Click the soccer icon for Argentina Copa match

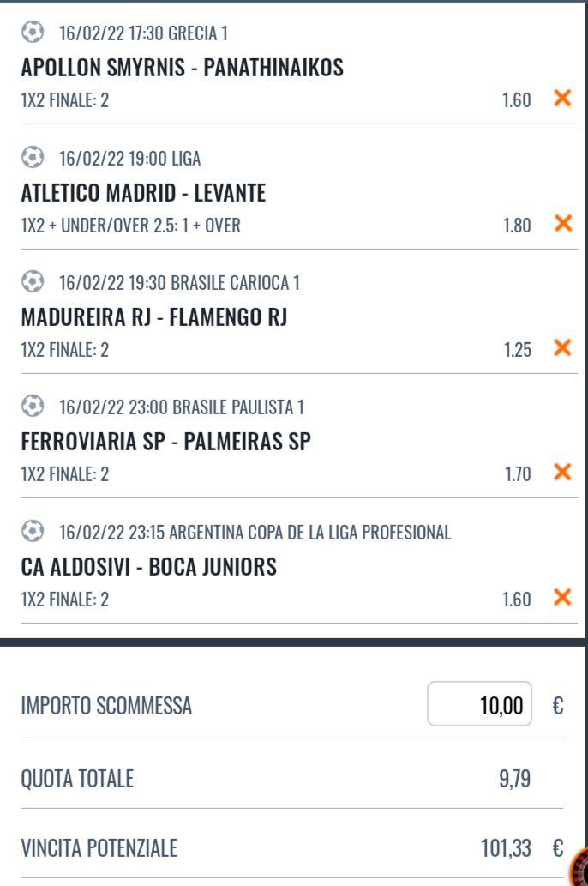(33, 531)
